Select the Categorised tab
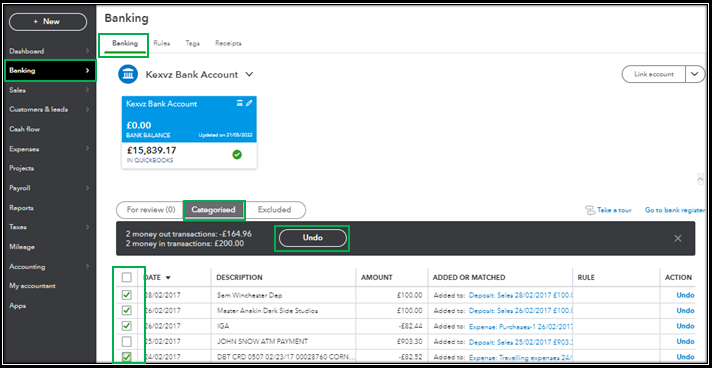 214,210
